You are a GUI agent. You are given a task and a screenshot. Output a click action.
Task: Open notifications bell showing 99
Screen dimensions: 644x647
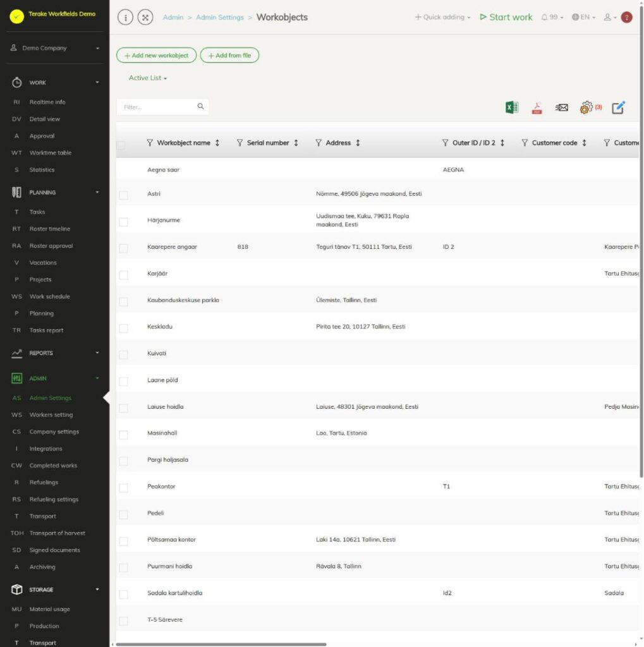coord(552,17)
